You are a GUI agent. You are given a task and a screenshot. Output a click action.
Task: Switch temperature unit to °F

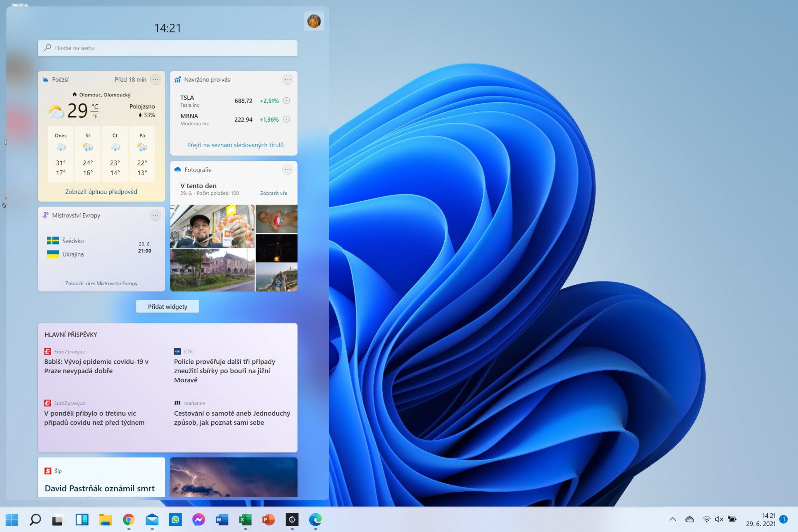click(x=95, y=116)
